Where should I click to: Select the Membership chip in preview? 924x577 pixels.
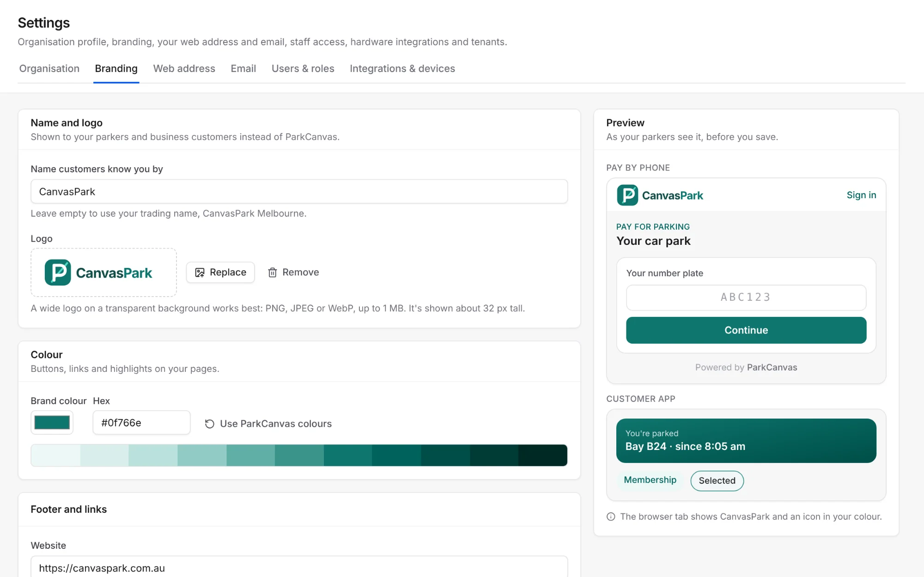(x=650, y=480)
